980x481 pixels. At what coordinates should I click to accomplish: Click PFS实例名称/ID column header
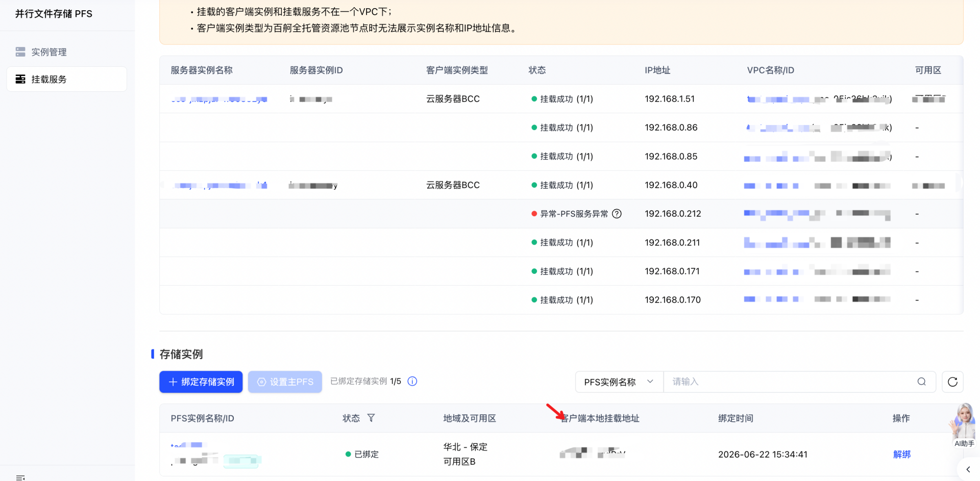[x=202, y=418]
